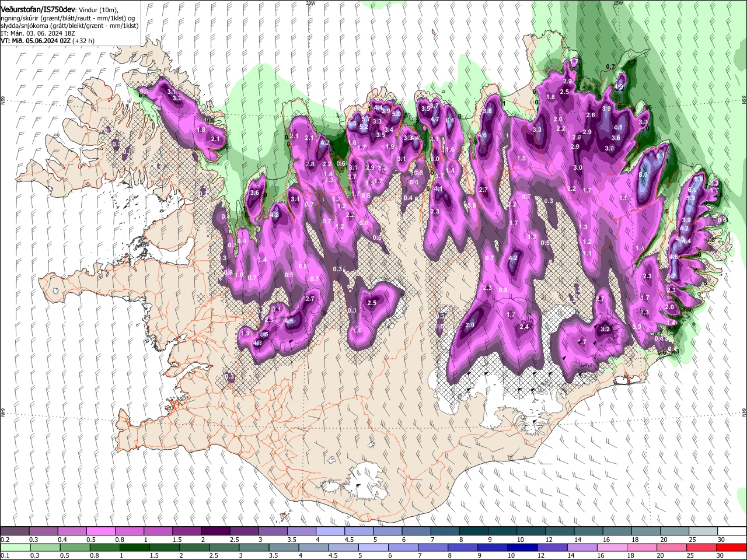Click the pale green 0.1 rain scale swatch
The image size is (747, 560).
(x=15, y=547)
